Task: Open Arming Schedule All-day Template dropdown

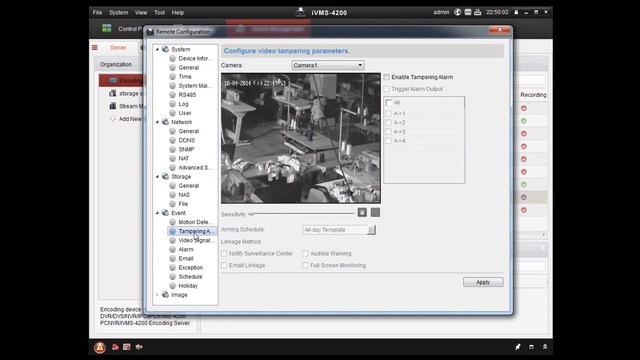Action: click(x=339, y=230)
